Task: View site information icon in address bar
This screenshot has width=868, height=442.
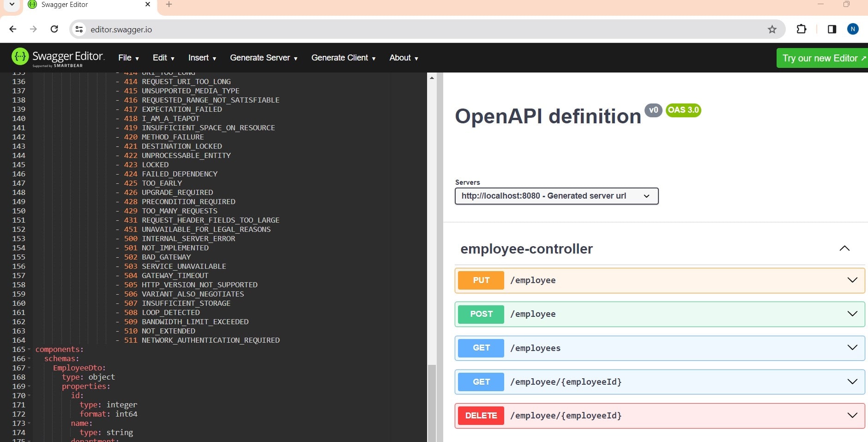Action: coord(79,29)
